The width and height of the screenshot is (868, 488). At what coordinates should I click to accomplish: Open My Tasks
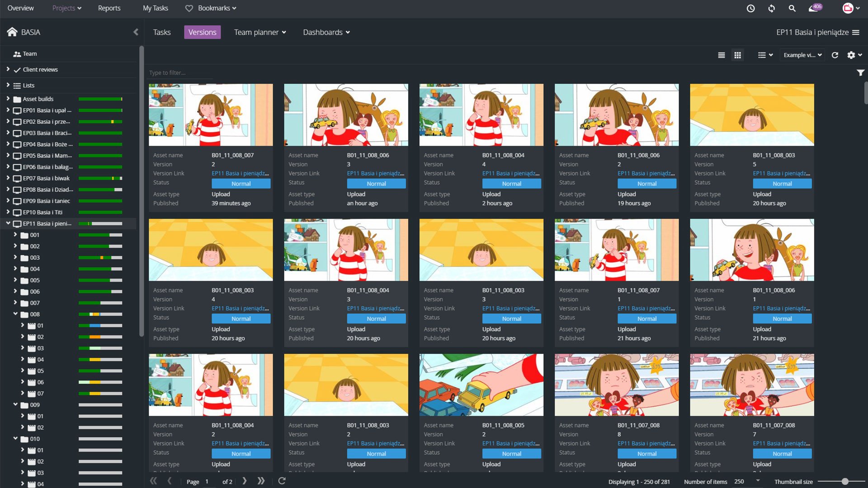click(x=155, y=8)
